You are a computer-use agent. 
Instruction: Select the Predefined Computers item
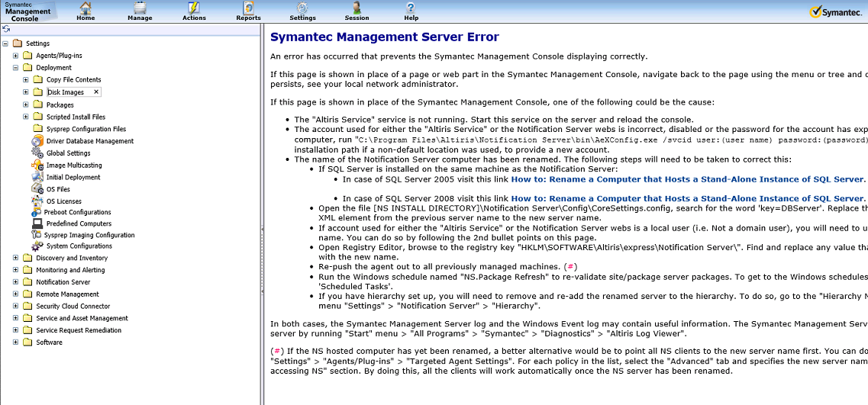pyautogui.click(x=79, y=224)
